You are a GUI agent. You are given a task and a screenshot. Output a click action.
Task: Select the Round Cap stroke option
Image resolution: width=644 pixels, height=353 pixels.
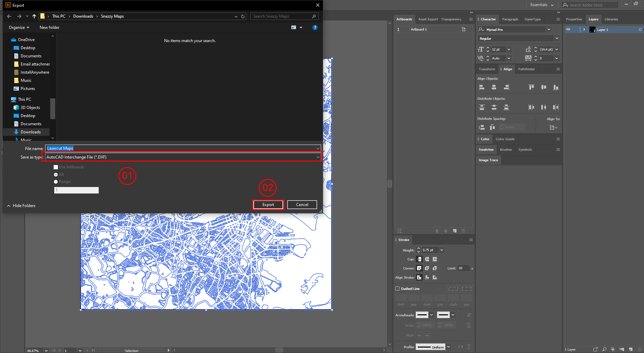(426, 259)
